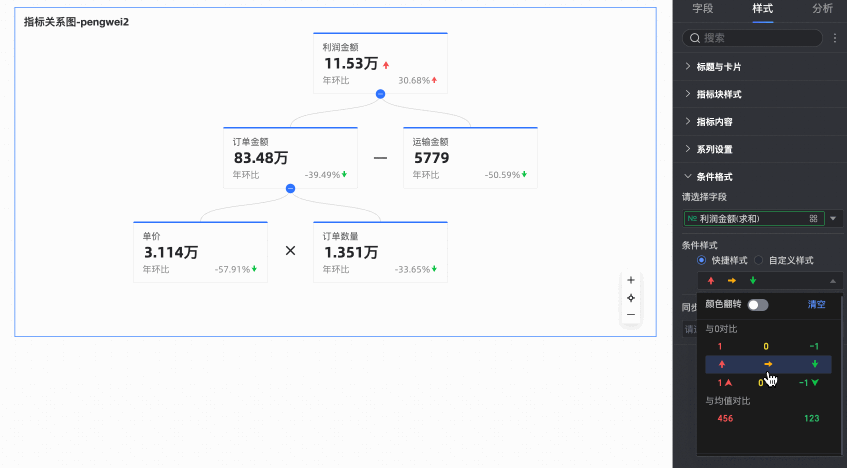Toggle the 颜色翻转 switch
Image resolution: width=847 pixels, height=468 pixels.
(x=757, y=305)
